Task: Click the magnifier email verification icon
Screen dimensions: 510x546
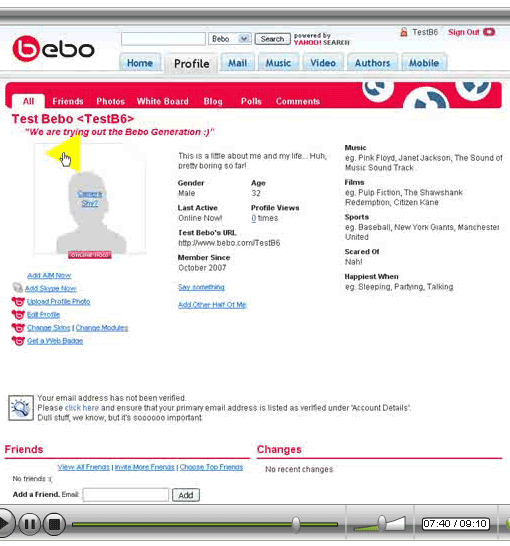Action: tap(21, 408)
